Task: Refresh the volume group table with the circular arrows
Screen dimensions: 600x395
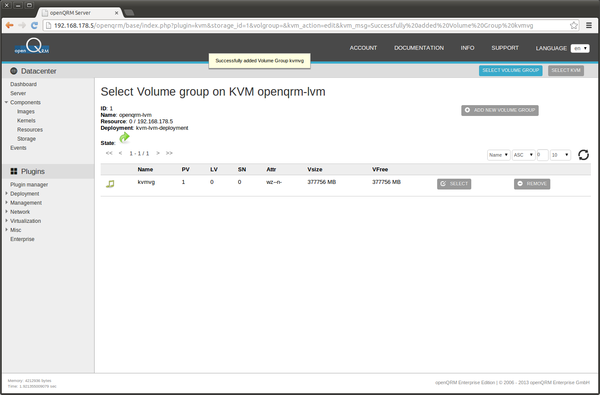Action: [583, 155]
